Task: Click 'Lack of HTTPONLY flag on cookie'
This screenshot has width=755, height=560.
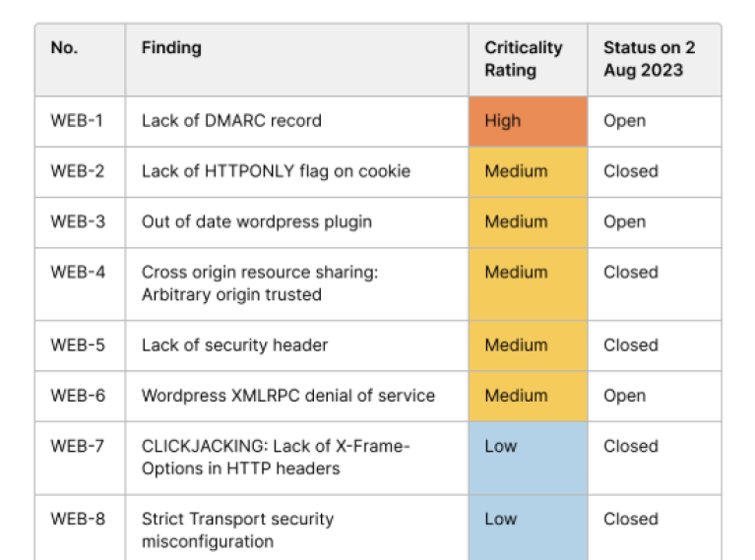Action: [276, 171]
